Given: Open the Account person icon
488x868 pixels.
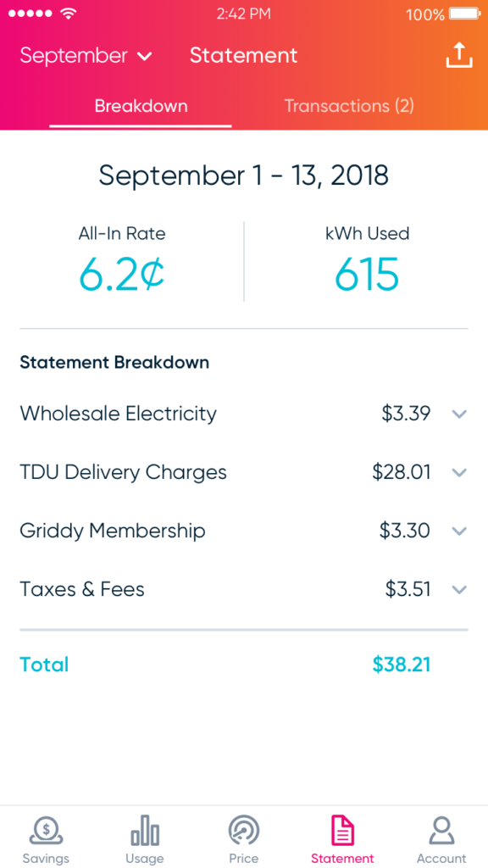Looking at the screenshot, I should point(441,831).
